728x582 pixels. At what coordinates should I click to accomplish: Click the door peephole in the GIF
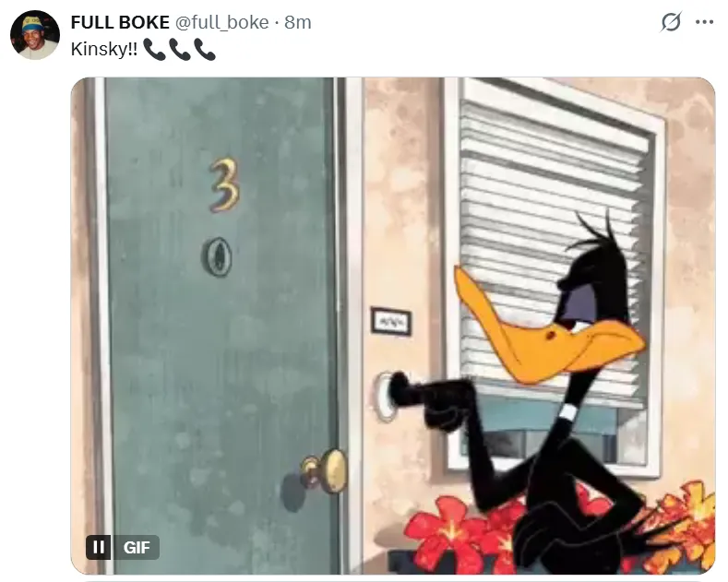(x=217, y=256)
